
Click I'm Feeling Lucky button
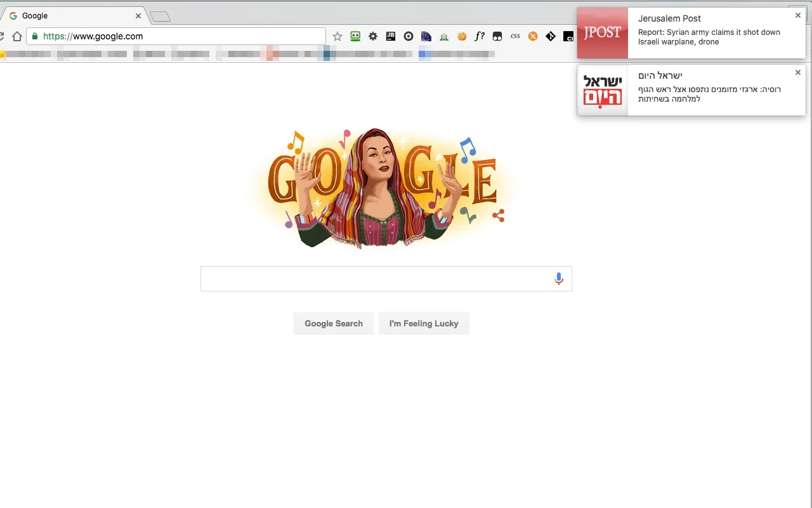[x=424, y=323]
